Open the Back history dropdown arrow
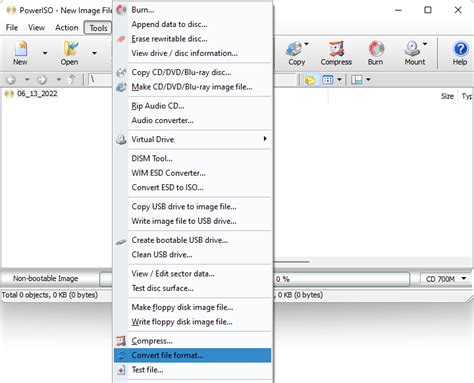This screenshot has width=474, height=383. (x=27, y=80)
